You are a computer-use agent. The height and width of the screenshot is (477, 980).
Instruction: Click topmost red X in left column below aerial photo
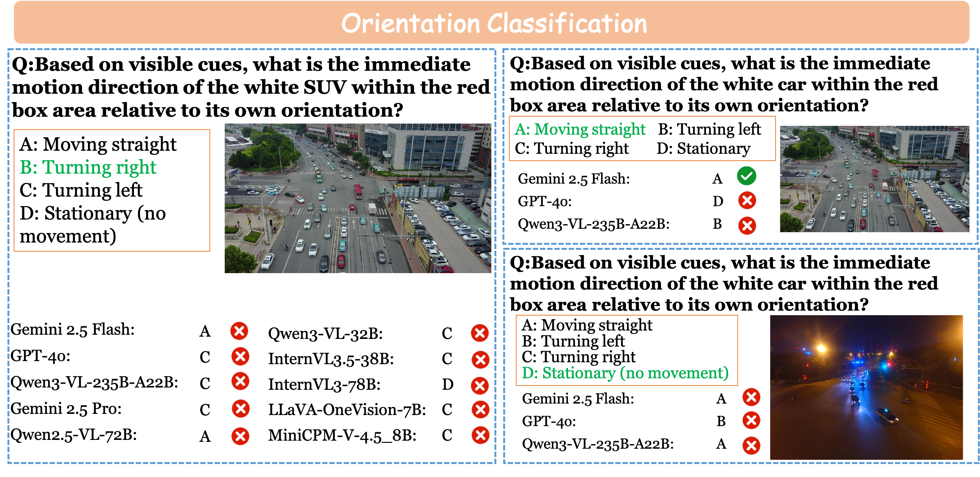pyautogui.click(x=239, y=331)
